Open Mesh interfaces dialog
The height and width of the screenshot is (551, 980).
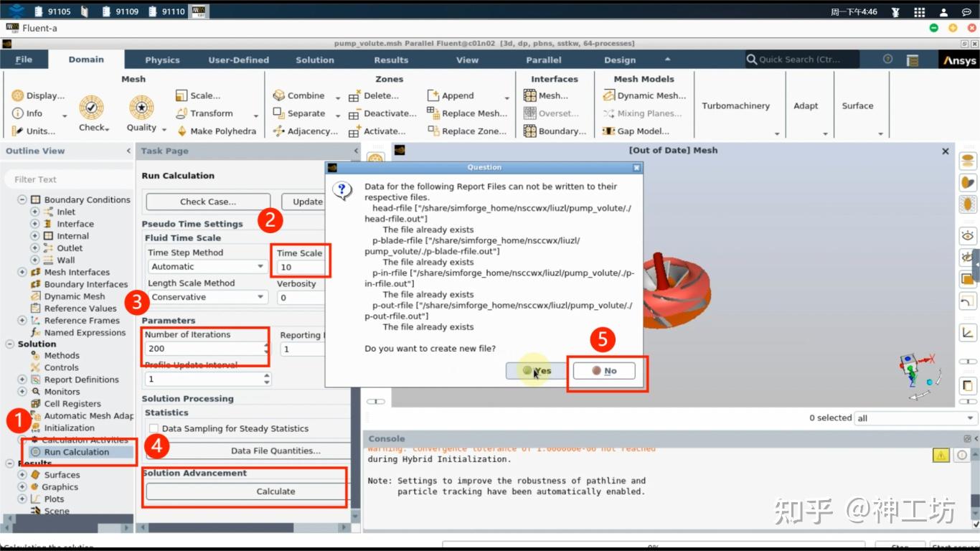pos(546,95)
